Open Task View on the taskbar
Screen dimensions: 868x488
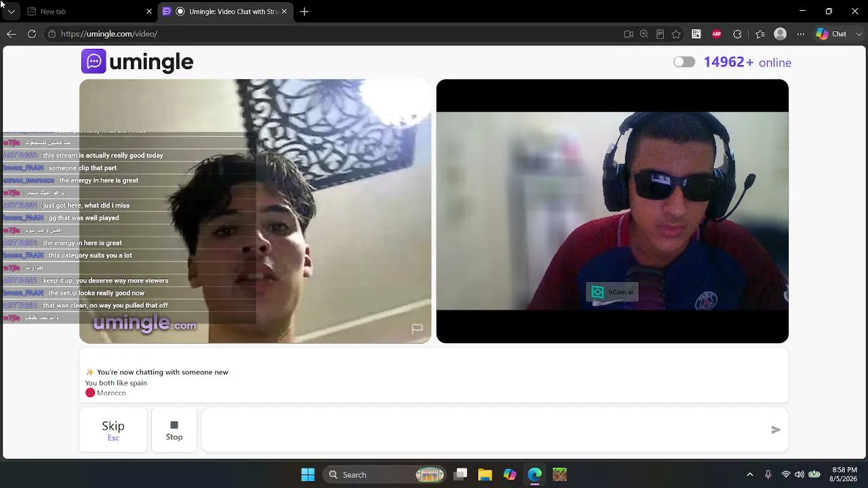460,474
